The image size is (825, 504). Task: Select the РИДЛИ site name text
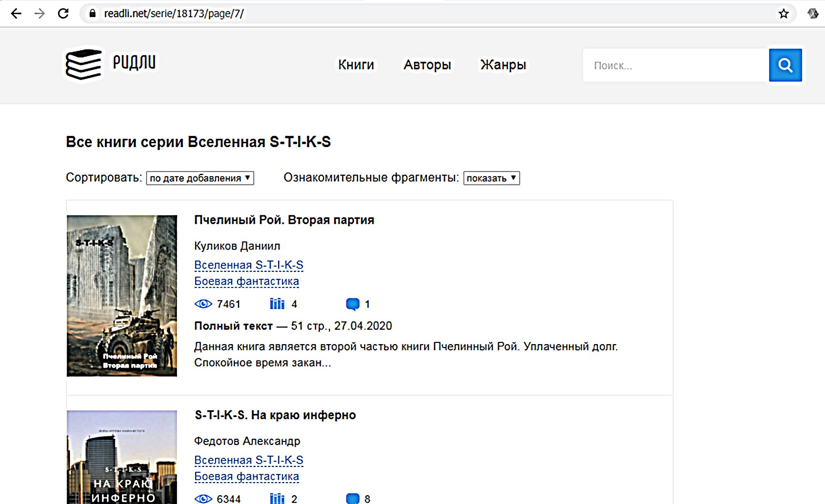click(x=134, y=63)
